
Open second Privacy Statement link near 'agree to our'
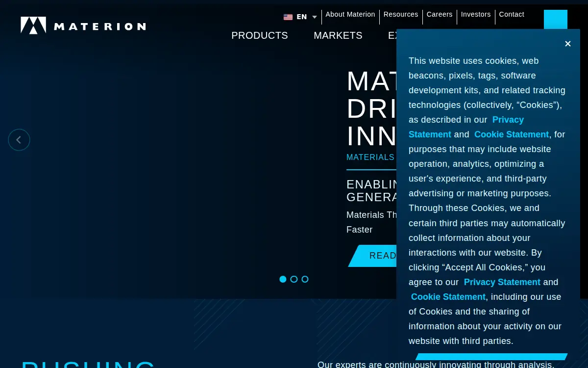point(502,282)
